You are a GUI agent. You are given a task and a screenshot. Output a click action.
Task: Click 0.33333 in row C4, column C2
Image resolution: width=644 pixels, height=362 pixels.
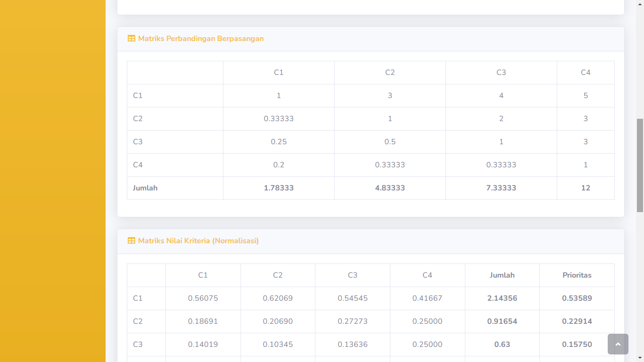[x=390, y=165]
